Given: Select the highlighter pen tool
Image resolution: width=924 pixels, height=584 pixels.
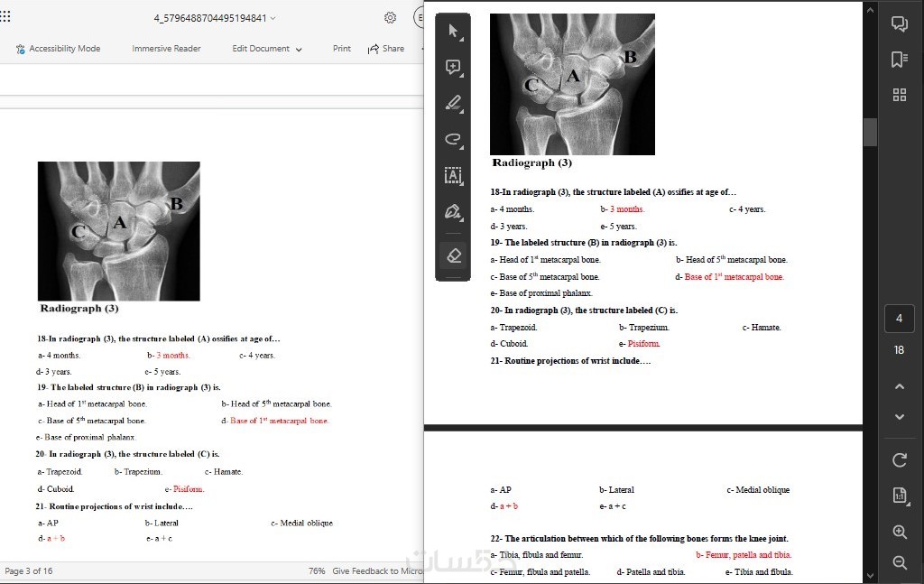Looking at the screenshot, I should 453,103.
